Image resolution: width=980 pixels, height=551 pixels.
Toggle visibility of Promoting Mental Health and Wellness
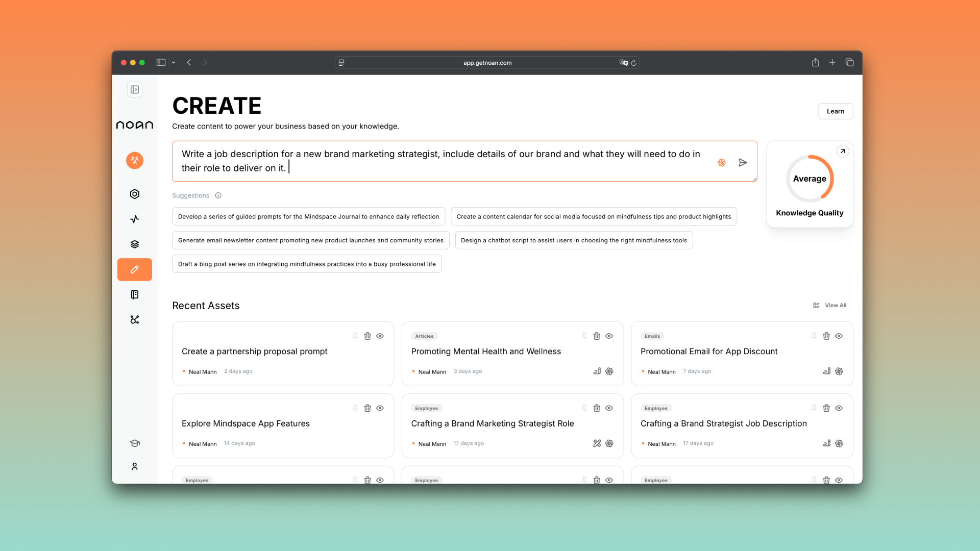click(609, 336)
